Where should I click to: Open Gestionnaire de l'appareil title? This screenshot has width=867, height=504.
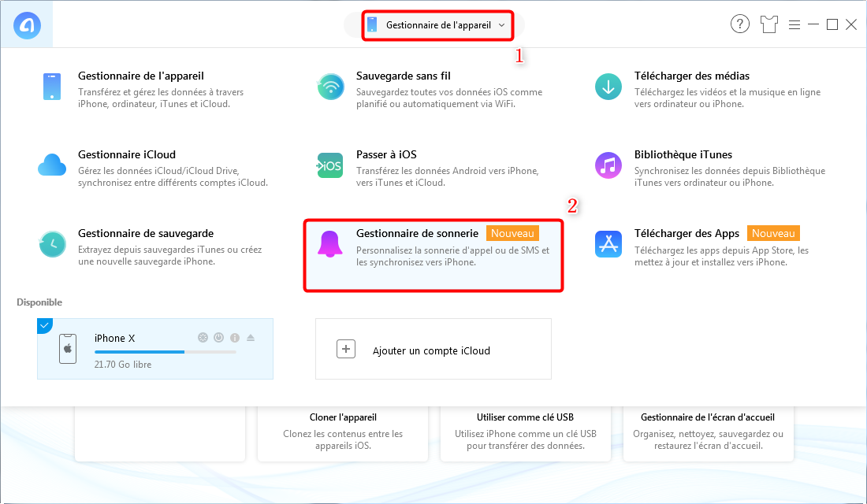(x=141, y=76)
